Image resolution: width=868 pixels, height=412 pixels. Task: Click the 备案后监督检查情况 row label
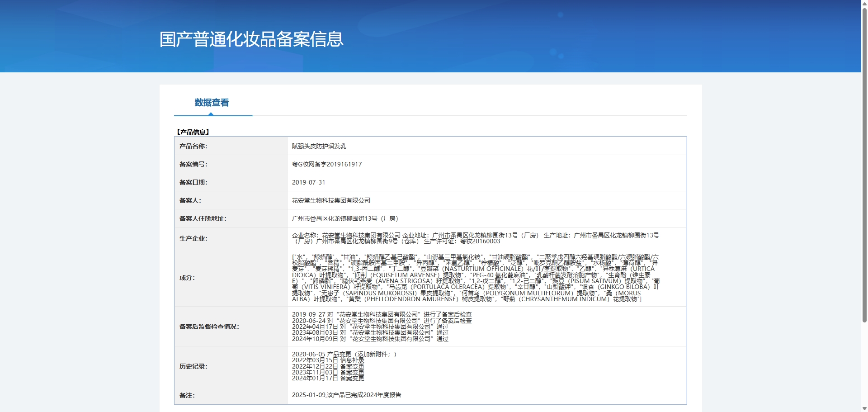(x=209, y=327)
